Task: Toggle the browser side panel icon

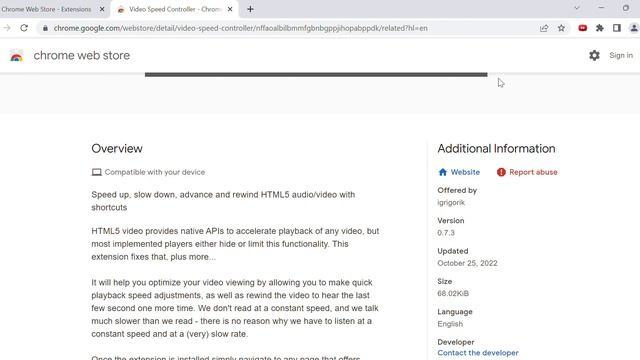Action: [617, 28]
